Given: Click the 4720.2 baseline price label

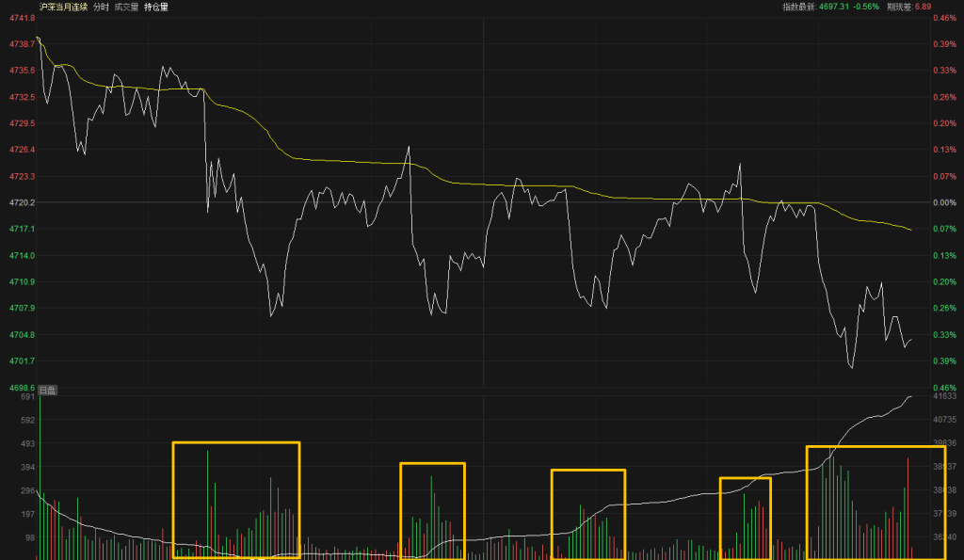Looking at the screenshot, I should click(21, 202).
